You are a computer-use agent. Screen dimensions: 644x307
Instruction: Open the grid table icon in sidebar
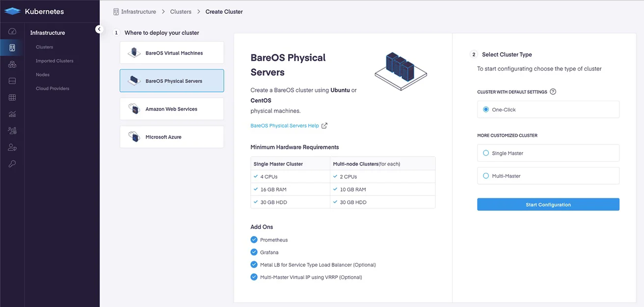[12, 98]
